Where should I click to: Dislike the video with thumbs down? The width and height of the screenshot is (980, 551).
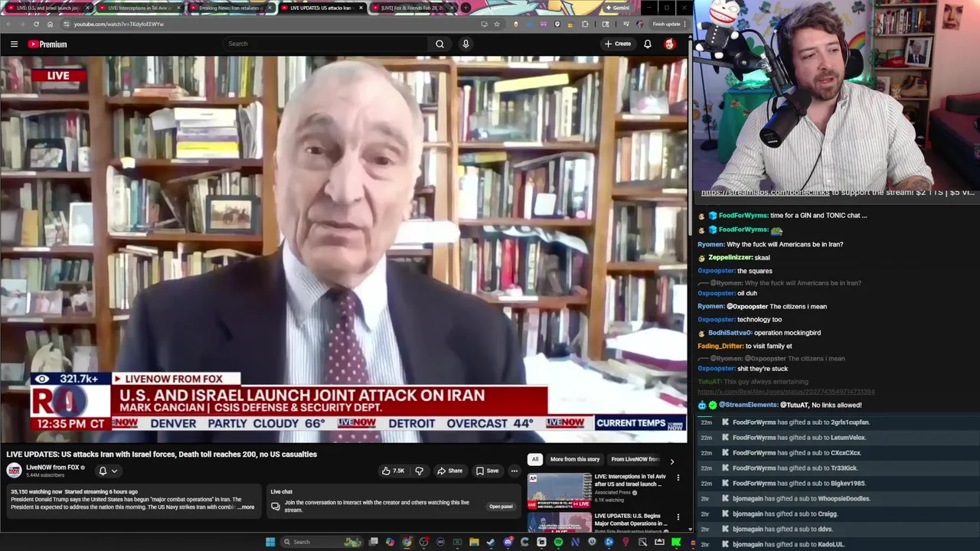419,471
